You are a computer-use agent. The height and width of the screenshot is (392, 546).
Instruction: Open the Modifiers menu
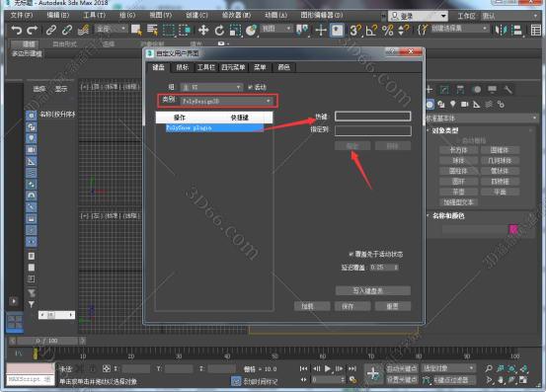pos(236,16)
